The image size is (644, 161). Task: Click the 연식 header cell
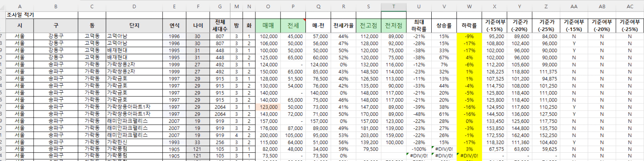[174, 25]
